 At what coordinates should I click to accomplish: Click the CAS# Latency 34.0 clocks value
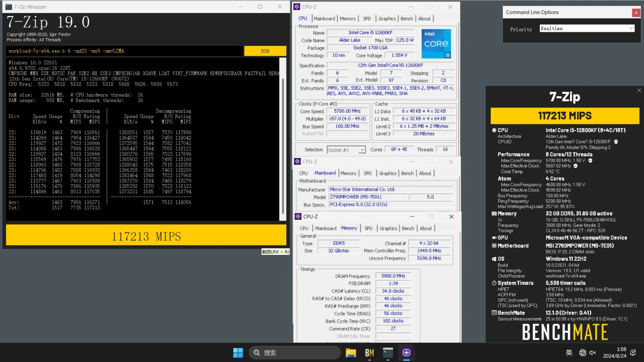click(x=393, y=291)
